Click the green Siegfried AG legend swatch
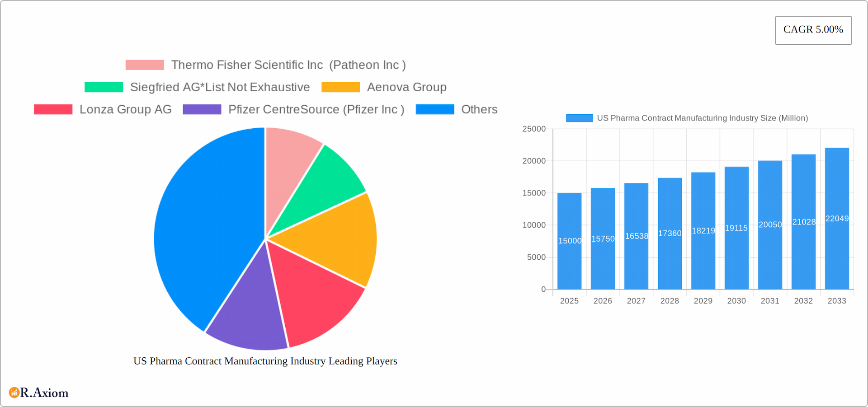 (x=104, y=87)
